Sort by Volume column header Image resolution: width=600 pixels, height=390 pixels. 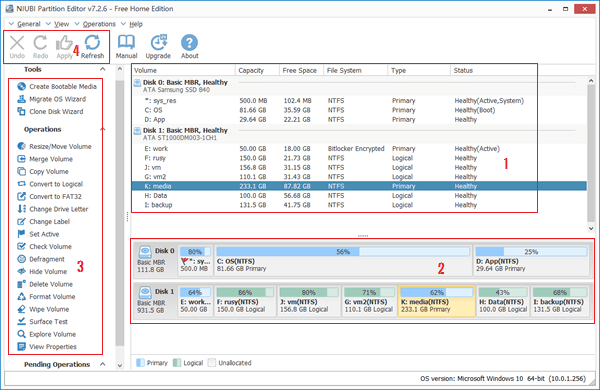(x=183, y=70)
